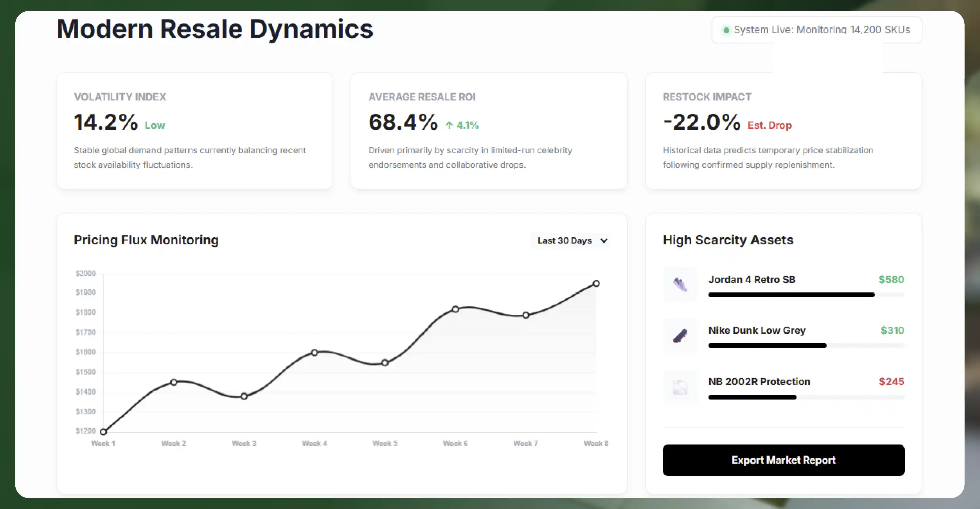Click the red $245 price on NB 2002R
The width and height of the screenshot is (980, 509).
coord(892,382)
